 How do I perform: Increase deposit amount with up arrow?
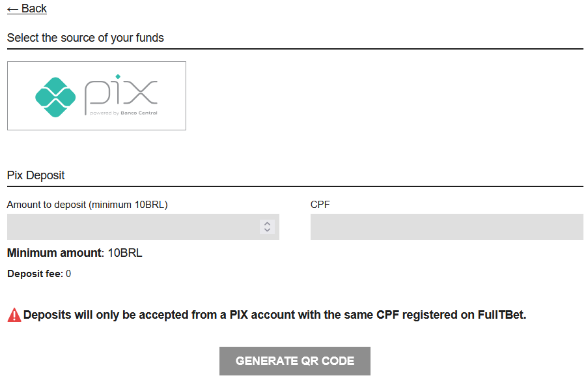click(267, 223)
